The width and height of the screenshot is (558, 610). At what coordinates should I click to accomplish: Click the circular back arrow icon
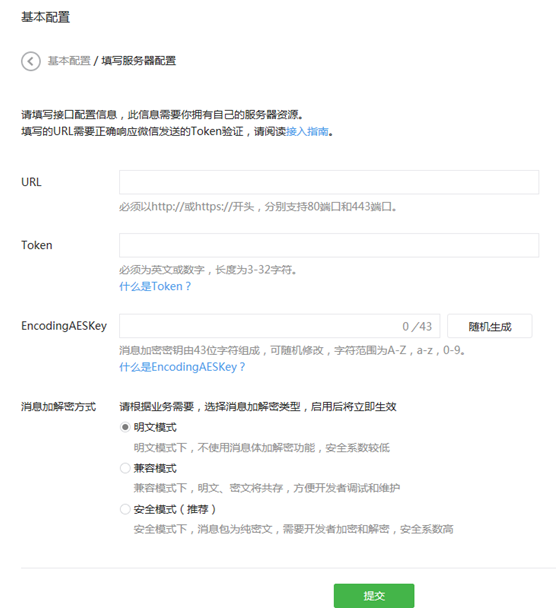tap(30, 61)
